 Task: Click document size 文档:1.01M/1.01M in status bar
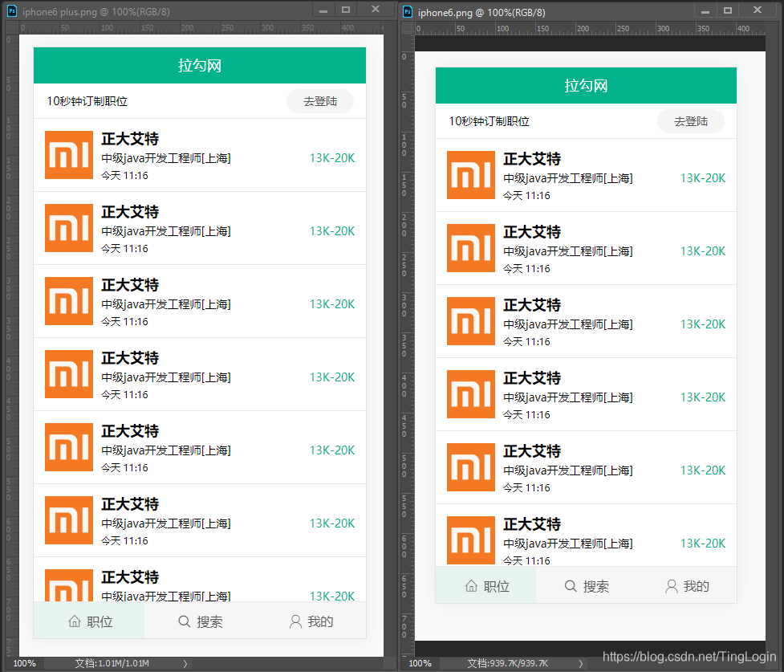tap(112, 663)
